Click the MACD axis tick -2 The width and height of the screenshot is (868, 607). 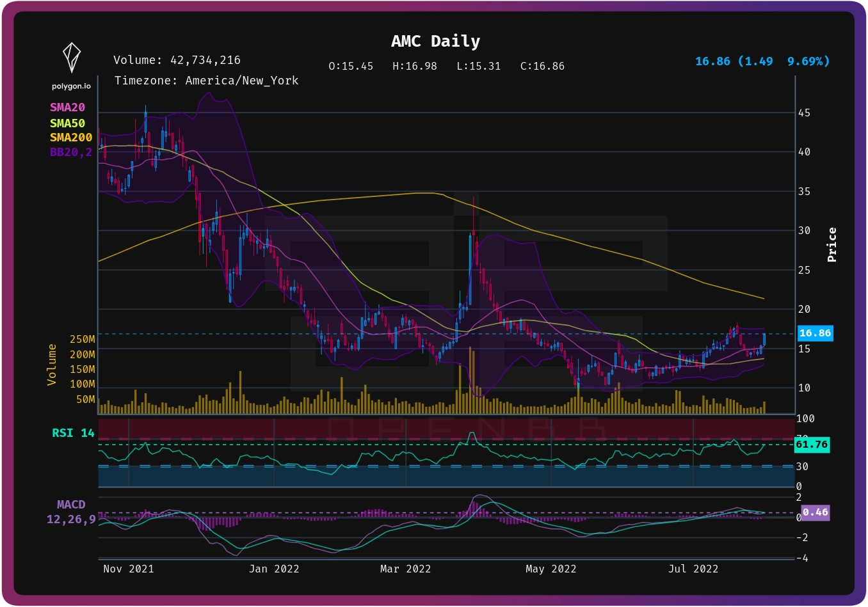click(x=802, y=538)
